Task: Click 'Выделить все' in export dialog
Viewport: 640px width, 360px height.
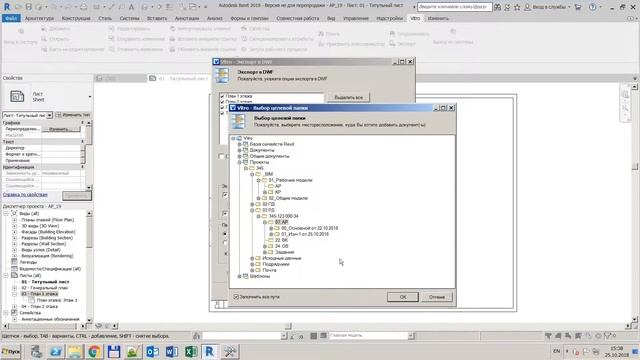Action: click(x=348, y=98)
